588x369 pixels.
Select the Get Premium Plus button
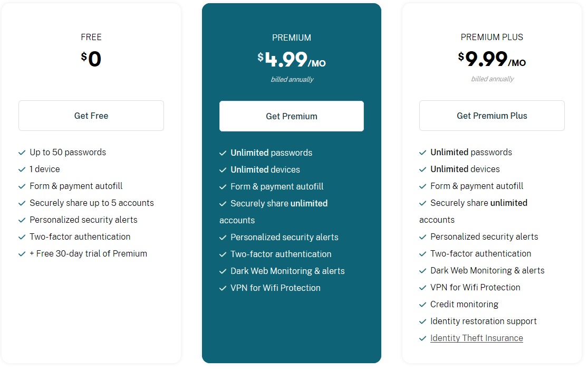[x=491, y=115]
